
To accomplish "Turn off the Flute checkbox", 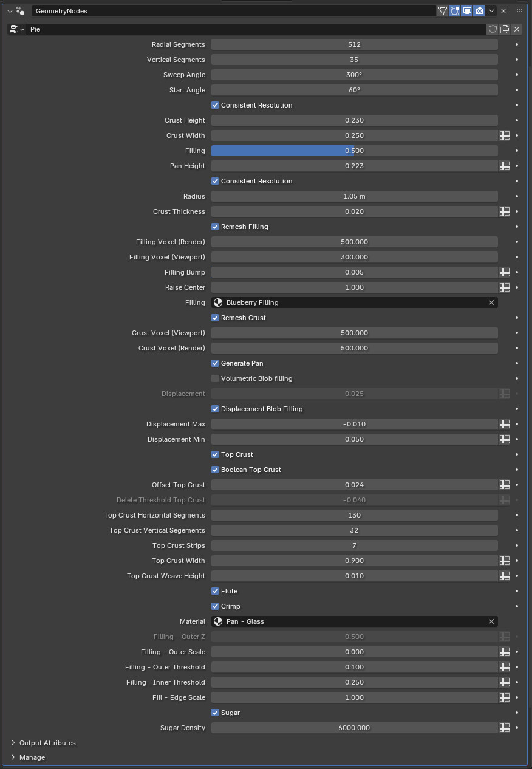I will click(x=215, y=591).
